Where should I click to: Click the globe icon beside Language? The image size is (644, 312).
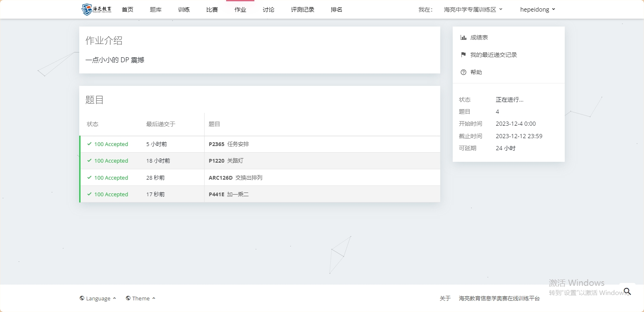(x=82, y=298)
